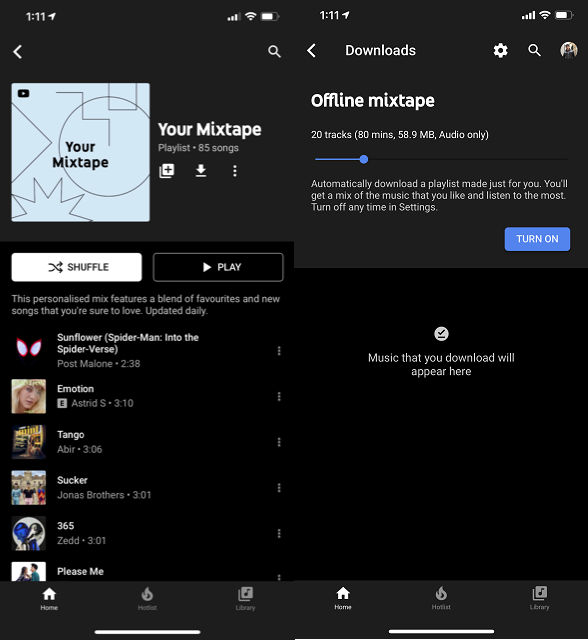Screen dimensions: 588x640
Task: Tap search icon on Downloads screen
Action: [x=534, y=50]
